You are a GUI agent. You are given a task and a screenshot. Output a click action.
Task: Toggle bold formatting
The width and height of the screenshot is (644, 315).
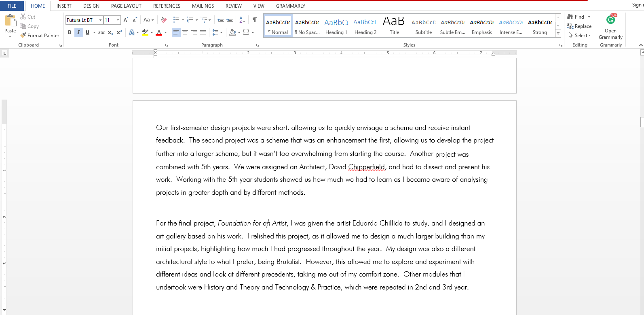pos(70,32)
